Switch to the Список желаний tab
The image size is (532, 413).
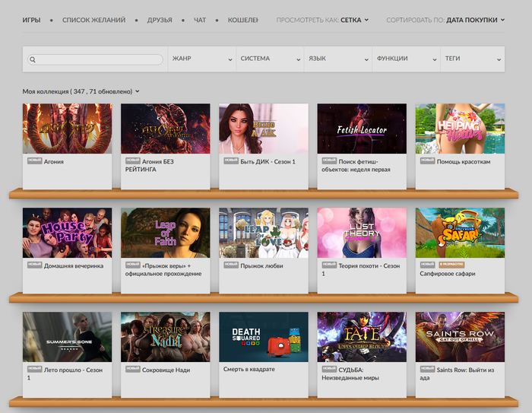point(94,20)
